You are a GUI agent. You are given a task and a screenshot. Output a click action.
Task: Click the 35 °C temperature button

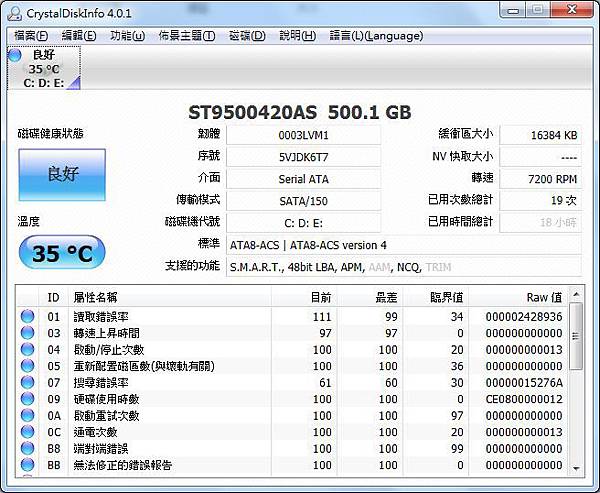pyautogui.click(x=62, y=253)
